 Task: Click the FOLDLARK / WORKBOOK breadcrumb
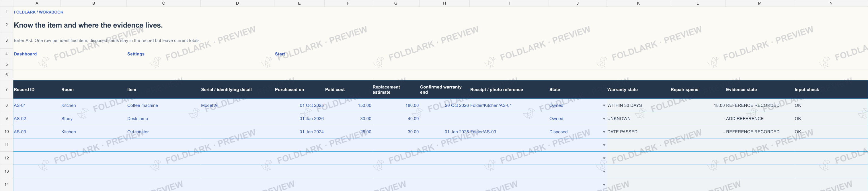[x=38, y=12]
